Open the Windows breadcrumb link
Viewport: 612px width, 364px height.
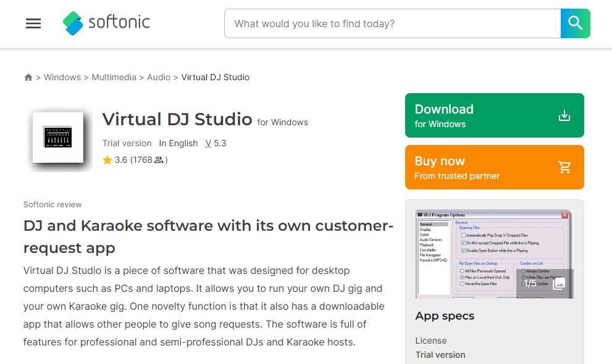pos(62,77)
